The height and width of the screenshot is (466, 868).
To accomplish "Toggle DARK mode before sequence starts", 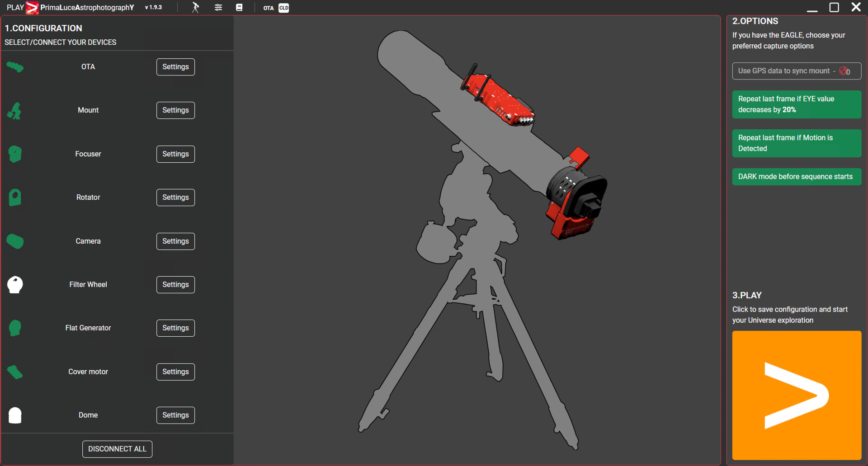I will pyautogui.click(x=797, y=177).
